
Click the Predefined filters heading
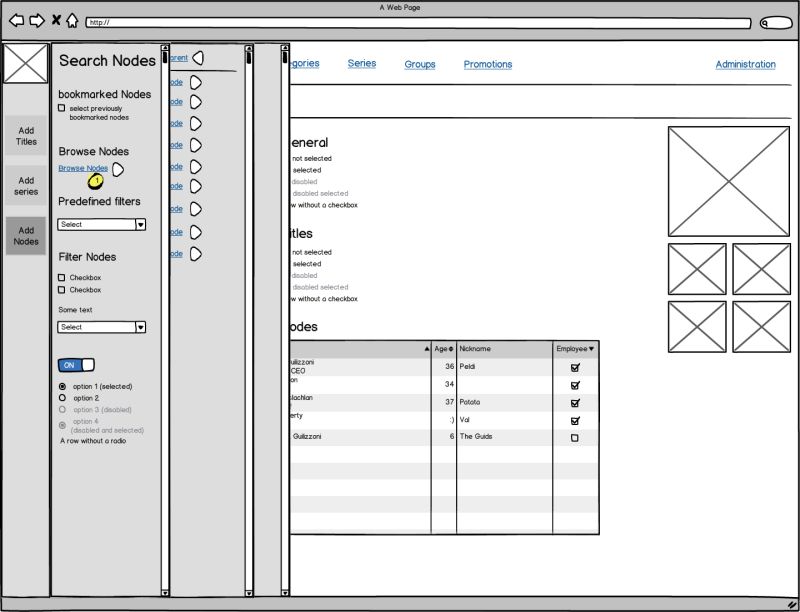coord(99,201)
